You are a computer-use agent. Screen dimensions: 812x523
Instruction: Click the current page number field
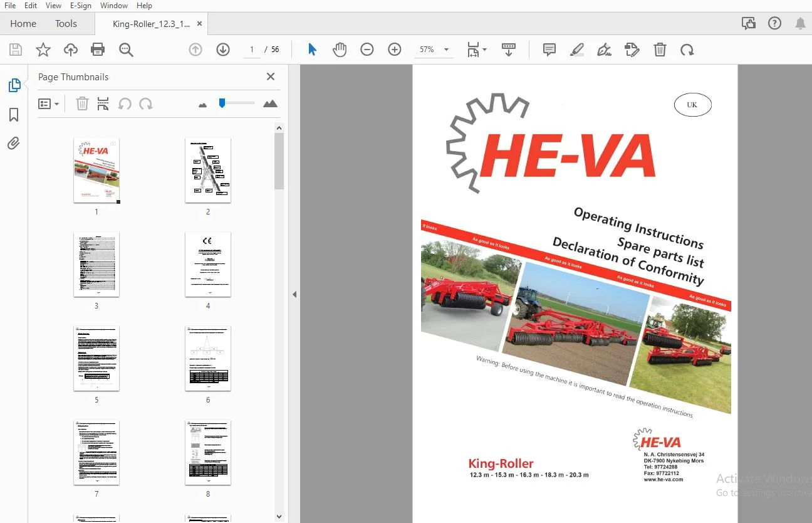point(252,50)
